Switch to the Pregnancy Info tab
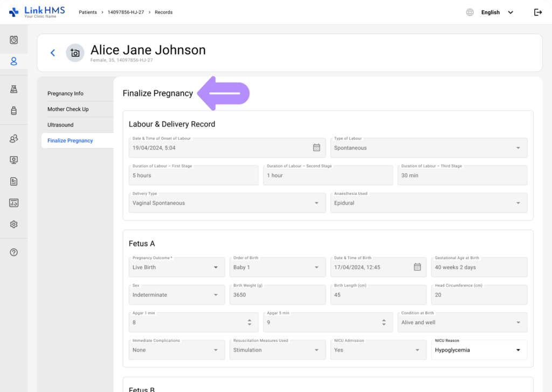The width and height of the screenshot is (552, 392). pyautogui.click(x=65, y=94)
